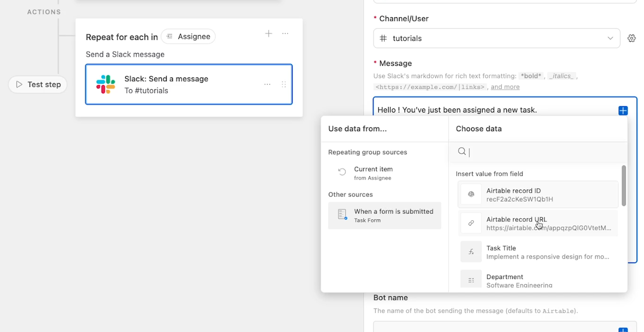Image resolution: width=644 pixels, height=332 pixels.
Task: Click the Department multi-select icon
Action: click(471, 280)
